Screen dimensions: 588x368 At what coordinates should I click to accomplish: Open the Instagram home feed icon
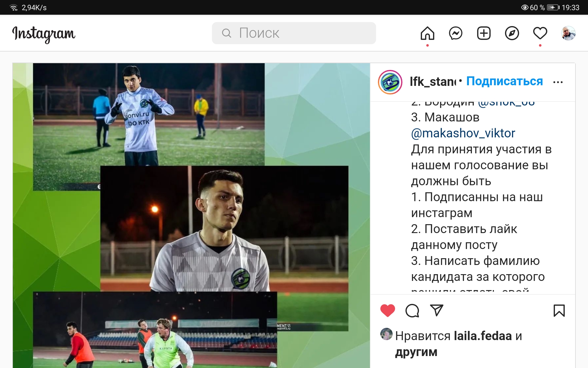[x=427, y=33]
